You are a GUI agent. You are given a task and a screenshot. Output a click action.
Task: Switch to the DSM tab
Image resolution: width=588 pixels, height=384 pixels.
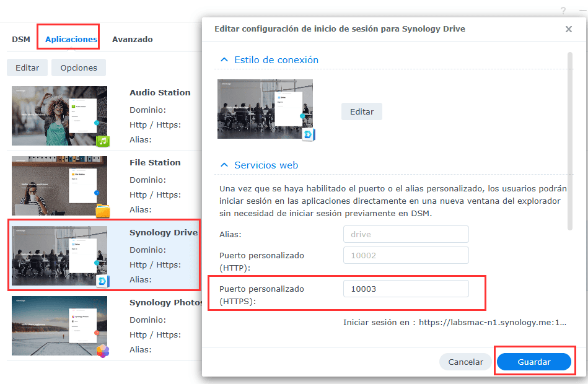(x=20, y=39)
